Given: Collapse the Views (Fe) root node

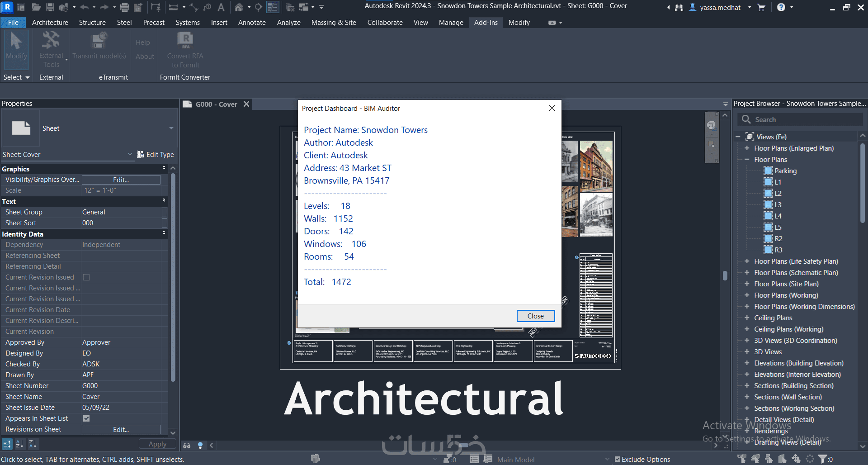Looking at the screenshot, I should pos(738,137).
